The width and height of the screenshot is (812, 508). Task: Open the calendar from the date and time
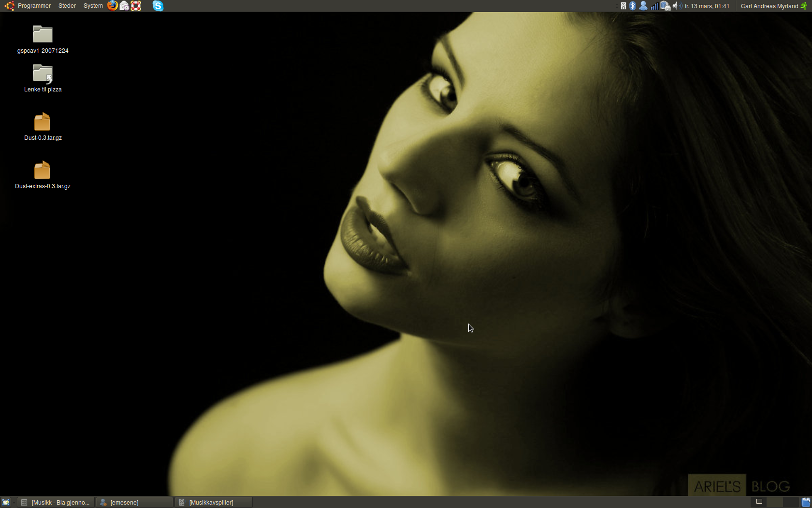tap(707, 6)
